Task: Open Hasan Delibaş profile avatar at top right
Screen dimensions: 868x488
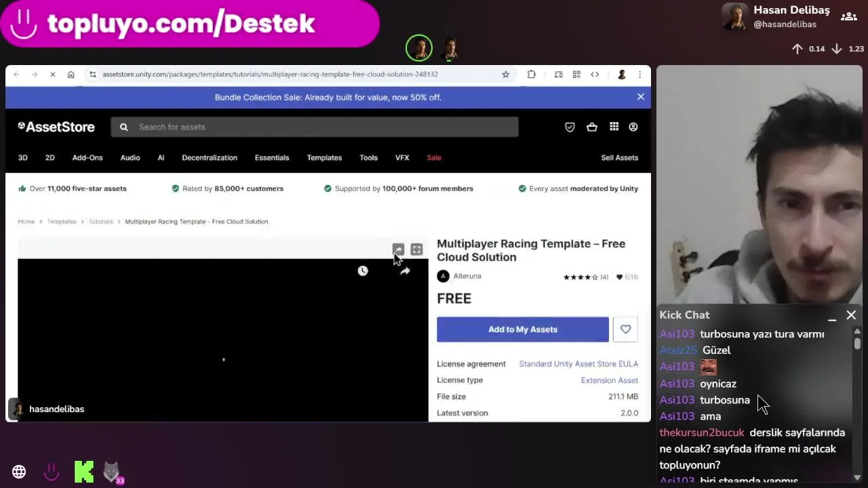Action: (x=734, y=17)
